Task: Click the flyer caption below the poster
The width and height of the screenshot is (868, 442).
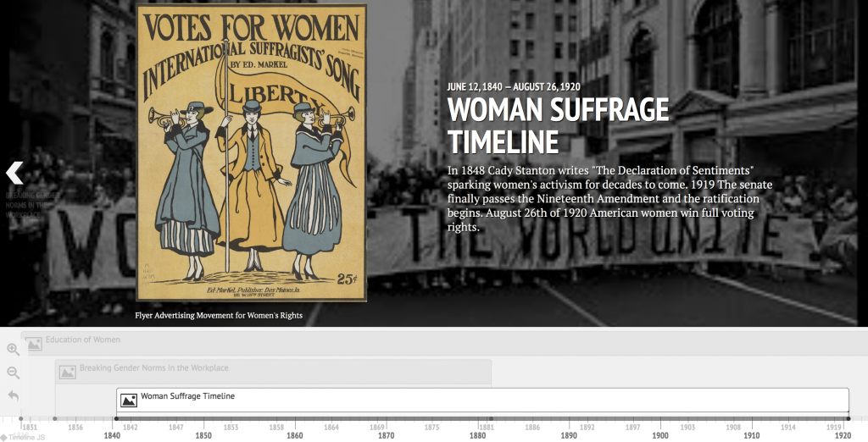Action: 219,316
